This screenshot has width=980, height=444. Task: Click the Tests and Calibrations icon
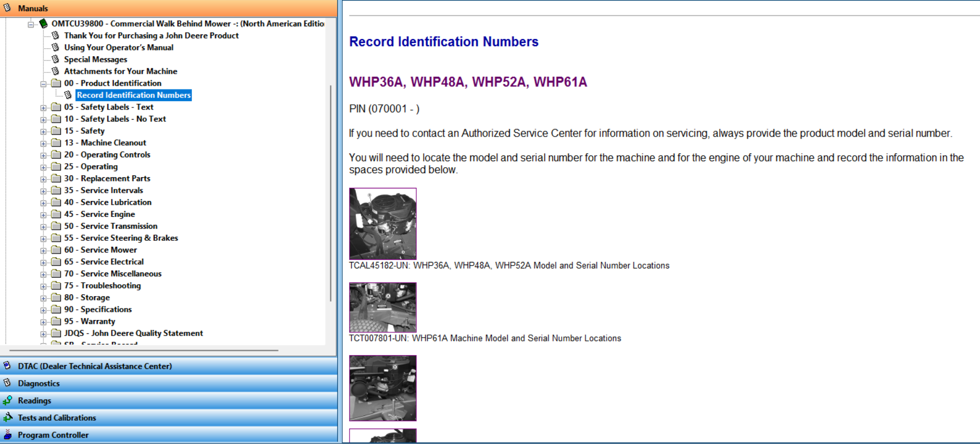click(7, 418)
